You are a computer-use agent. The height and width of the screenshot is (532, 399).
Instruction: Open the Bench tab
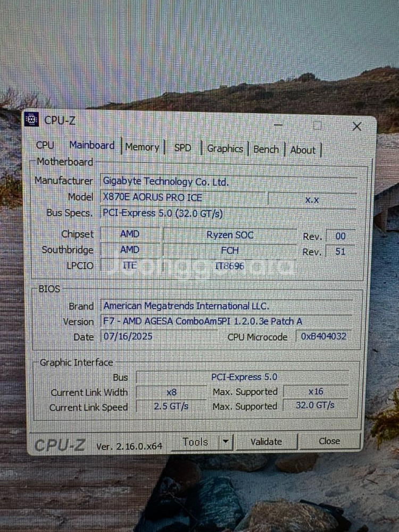tap(266, 150)
